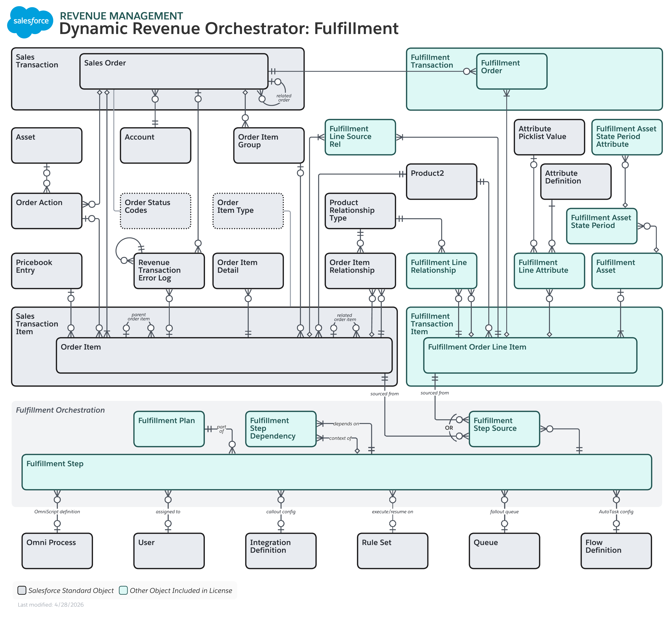This screenshot has width=672, height=622.
Task: Click the Attribute Picklist Value box
Action: point(549,137)
